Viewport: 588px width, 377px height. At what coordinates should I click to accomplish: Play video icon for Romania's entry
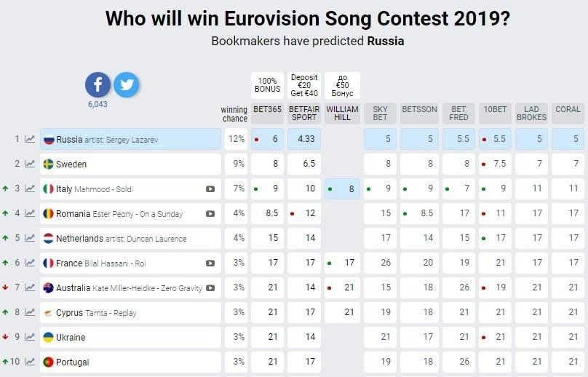pyautogui.click(x=210, y=213)
